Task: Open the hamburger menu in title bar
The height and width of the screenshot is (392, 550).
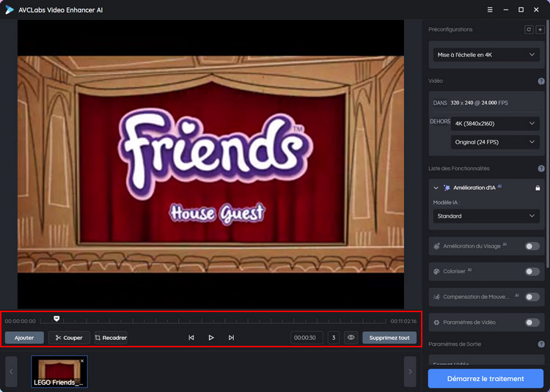Action: [x=490, y=10]
